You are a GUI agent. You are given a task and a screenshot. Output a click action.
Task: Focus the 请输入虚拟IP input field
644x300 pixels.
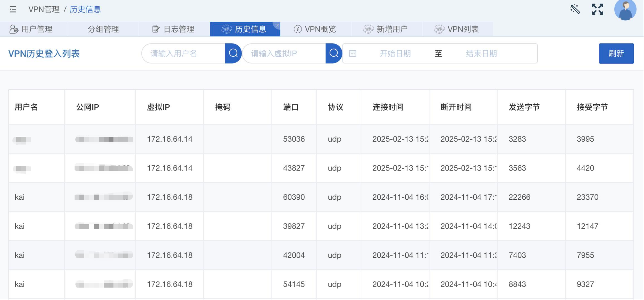click(284, 53)
